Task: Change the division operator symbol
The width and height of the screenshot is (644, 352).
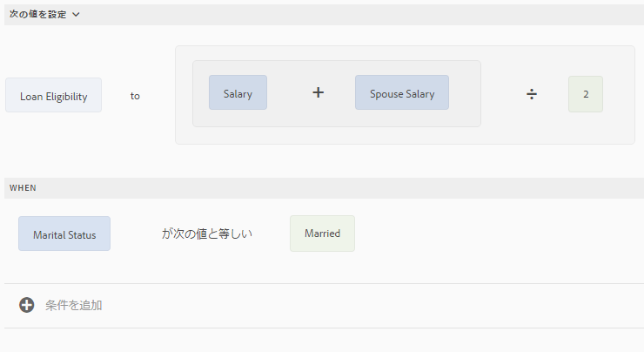Action: pyautogui.click(x=532, y=94)
